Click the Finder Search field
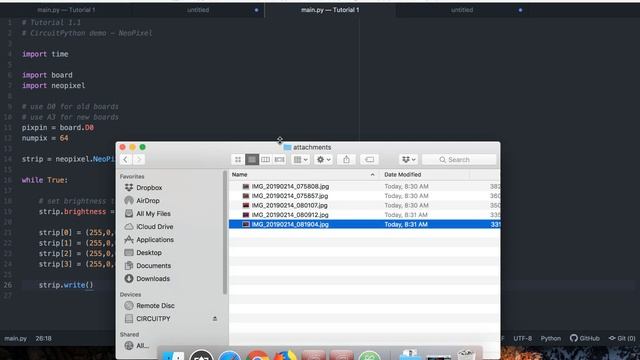Screen dimensions: 640x360 pyautogui.click(x=459, y=160)
